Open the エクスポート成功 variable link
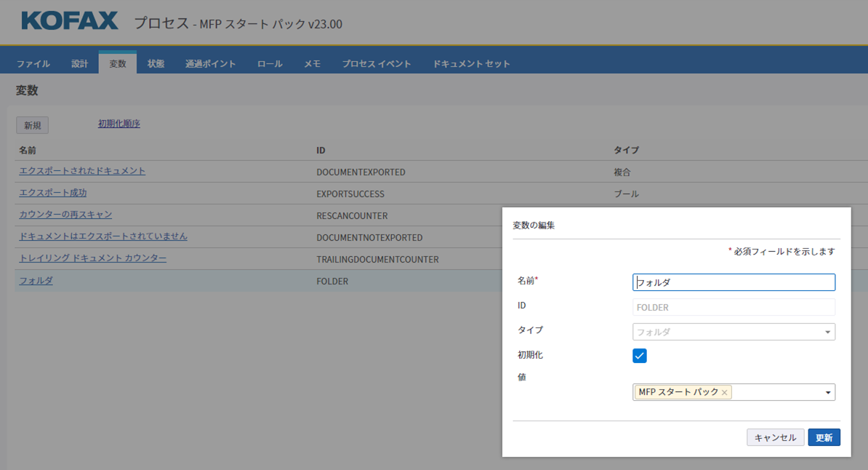Viewport: 868px width, 470px height. 53,193
